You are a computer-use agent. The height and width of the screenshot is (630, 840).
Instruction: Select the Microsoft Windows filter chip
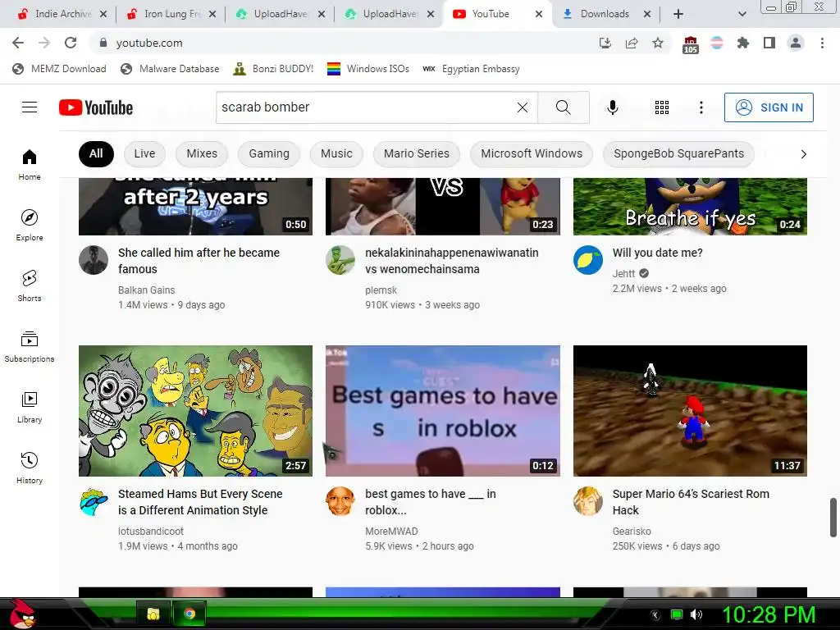pyautogui.click(x=531, y=153)
